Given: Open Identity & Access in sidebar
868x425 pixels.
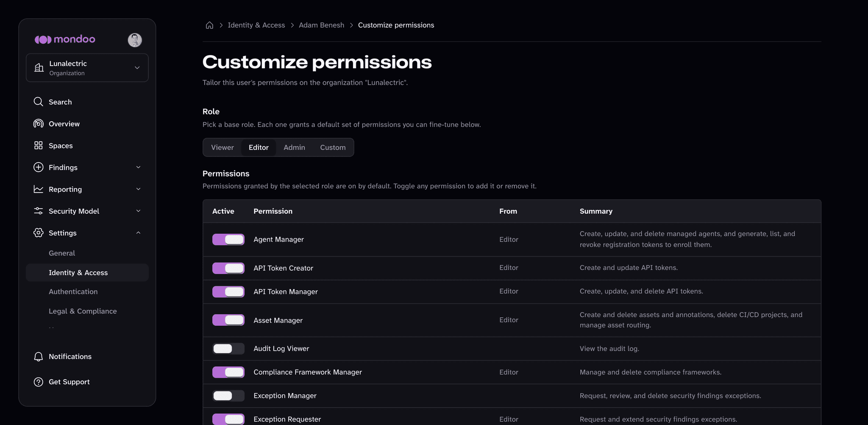Looking at the screenshot, I should click(87, 273).
